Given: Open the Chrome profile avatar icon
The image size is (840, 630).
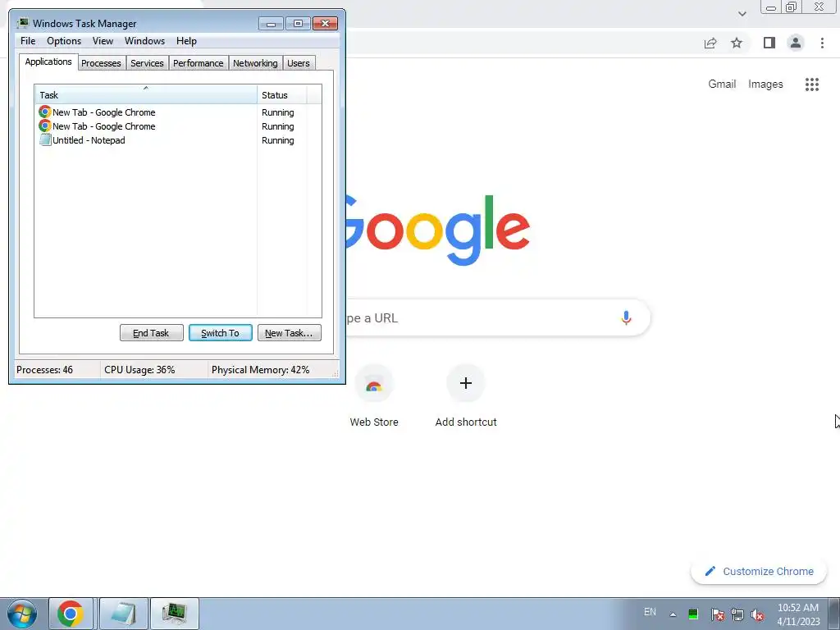Looking at the screenshot, I should point(796,43).
